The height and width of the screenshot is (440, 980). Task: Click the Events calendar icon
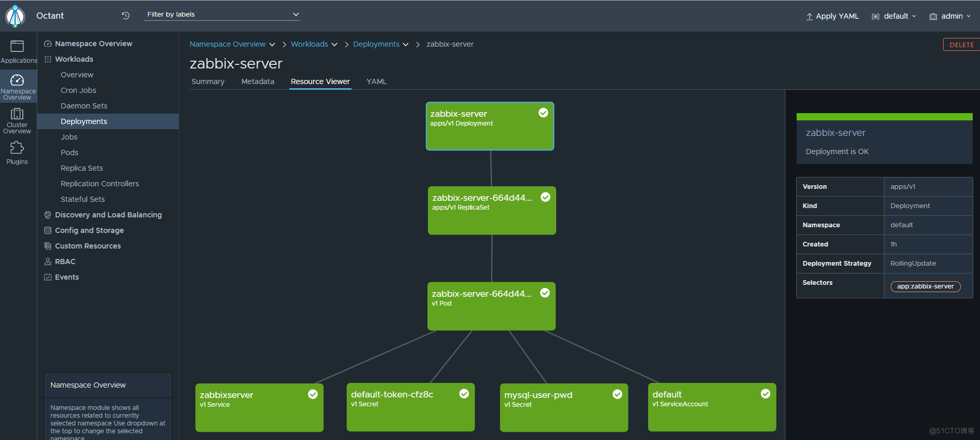pos(48,277)
